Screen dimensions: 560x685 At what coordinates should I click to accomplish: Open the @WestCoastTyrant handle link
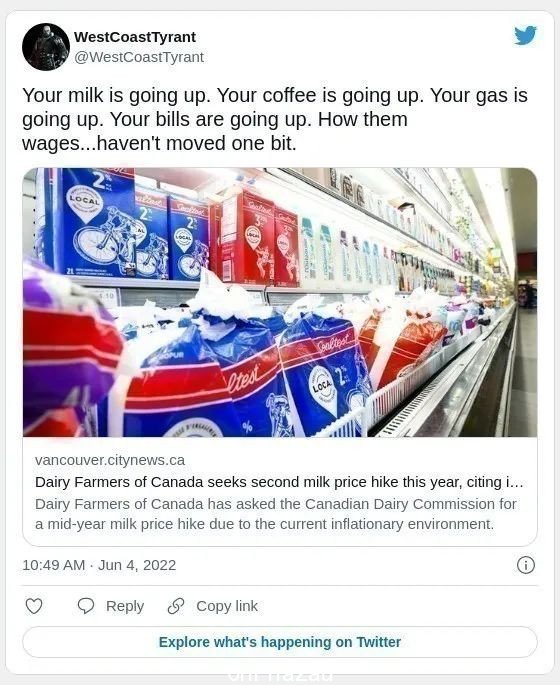139,57
